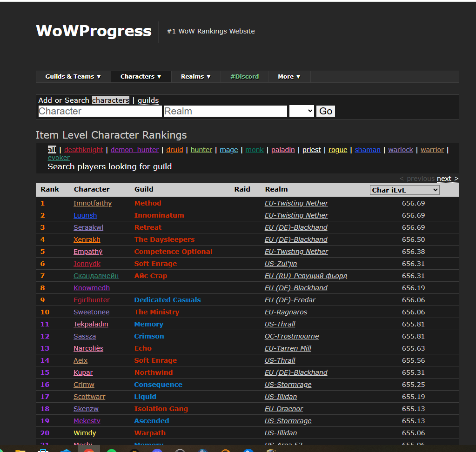Filter rankings by deathknight class
Viewport: 476px width, 452px height.
[x=83, y=150]
